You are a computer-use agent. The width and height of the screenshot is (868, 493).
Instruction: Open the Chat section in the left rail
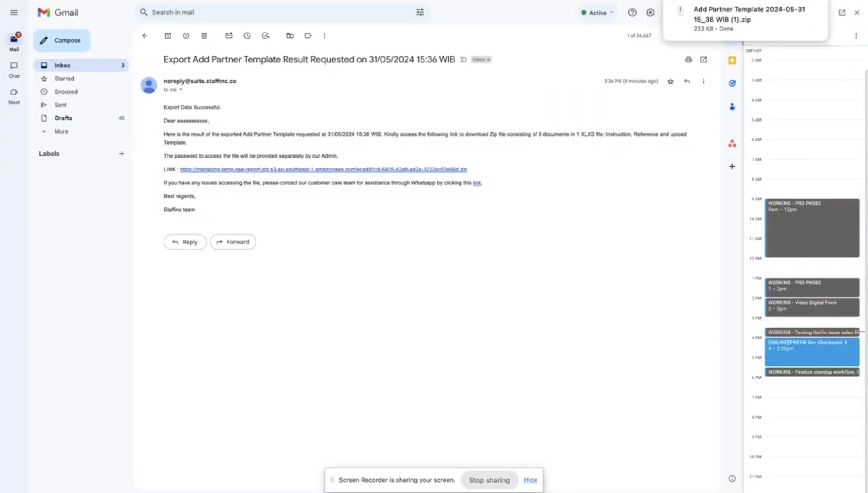(14, 69)
